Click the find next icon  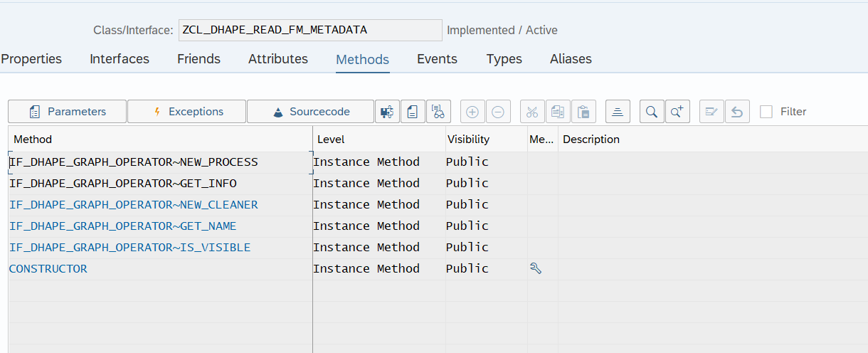677,112
